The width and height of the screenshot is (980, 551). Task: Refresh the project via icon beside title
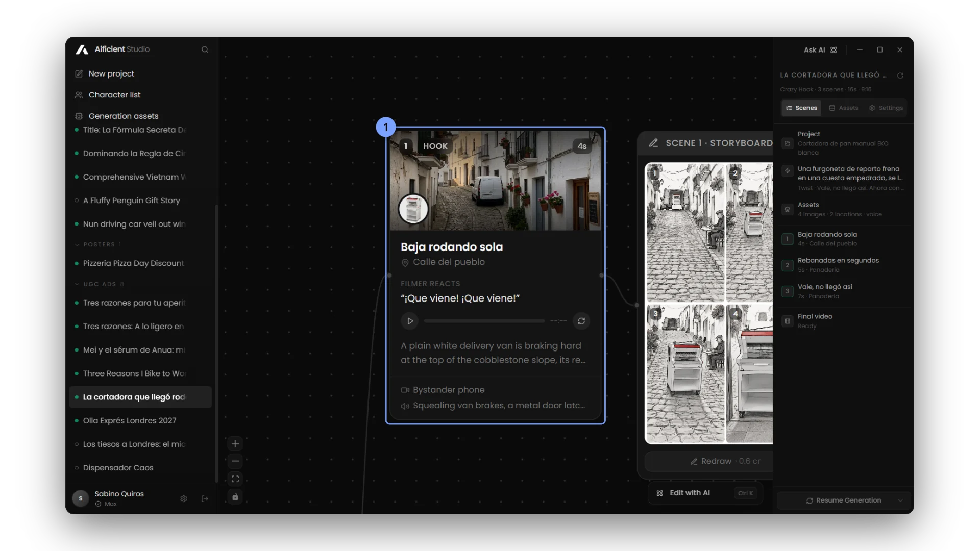(900, 76)
